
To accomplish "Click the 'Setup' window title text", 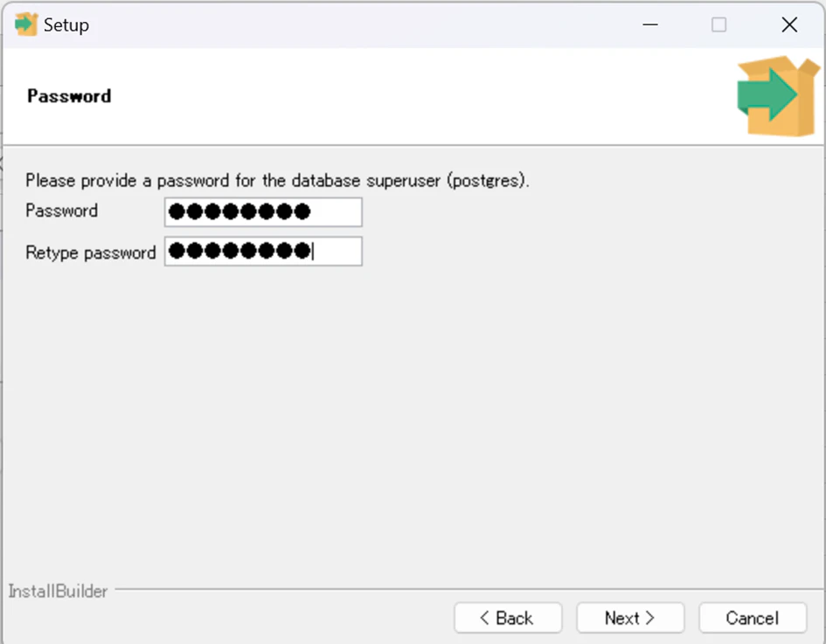I will tap(66, 24).
